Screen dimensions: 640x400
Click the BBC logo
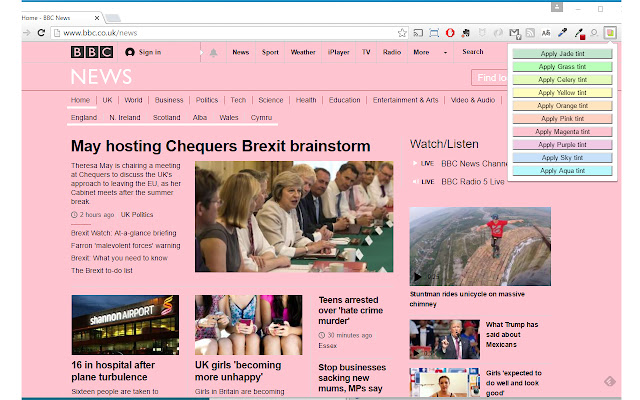92,52
